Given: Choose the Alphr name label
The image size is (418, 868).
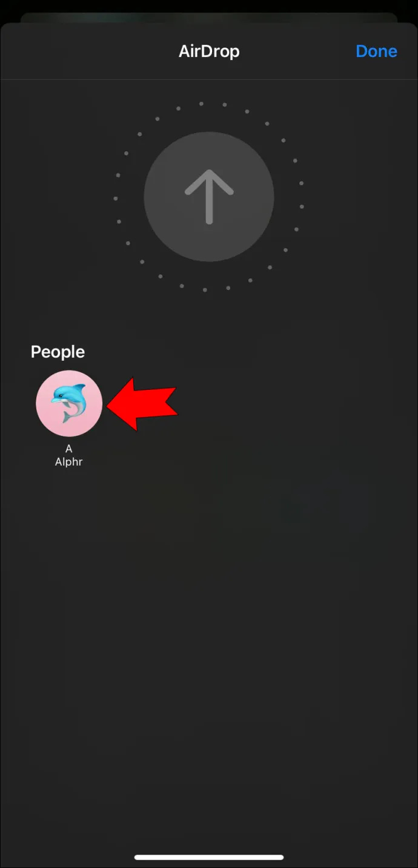Looking at the screenshot, I should click(x=68, y=462).
